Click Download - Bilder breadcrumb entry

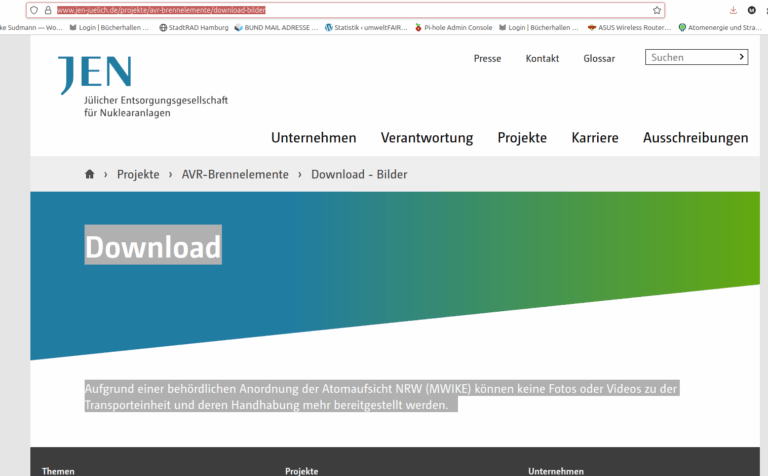coord(359,174)
